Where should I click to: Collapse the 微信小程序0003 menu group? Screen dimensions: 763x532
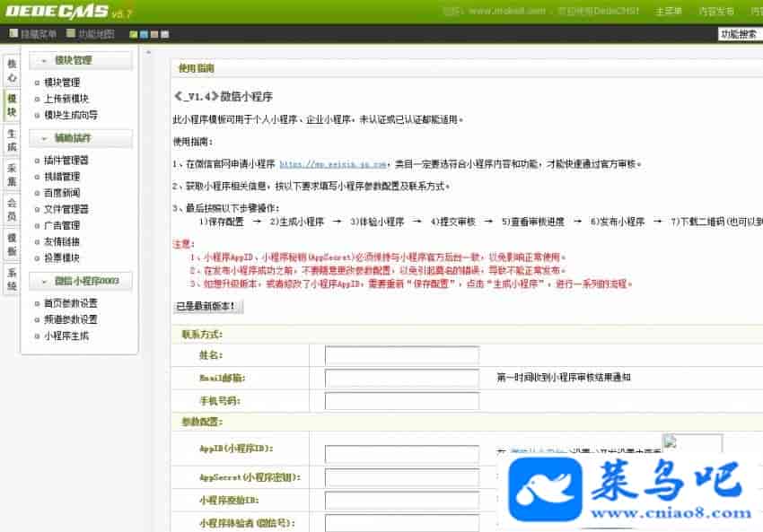[81, 281]
